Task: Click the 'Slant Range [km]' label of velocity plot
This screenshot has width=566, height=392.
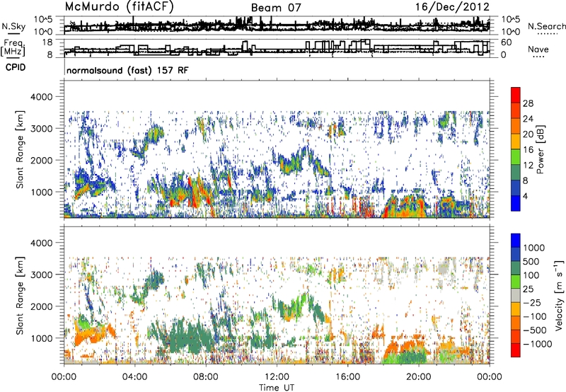Action: (x=21, y=295)
